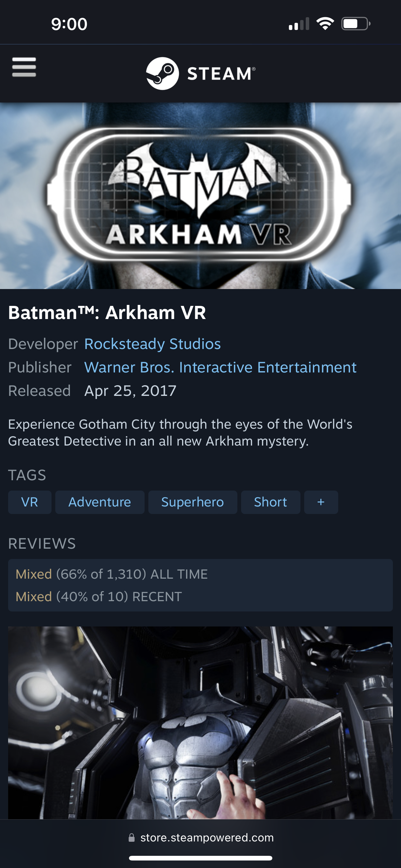Tap the store.steampowered.com address bar
The height and width of the screenshot is (868, 401).
201,838
